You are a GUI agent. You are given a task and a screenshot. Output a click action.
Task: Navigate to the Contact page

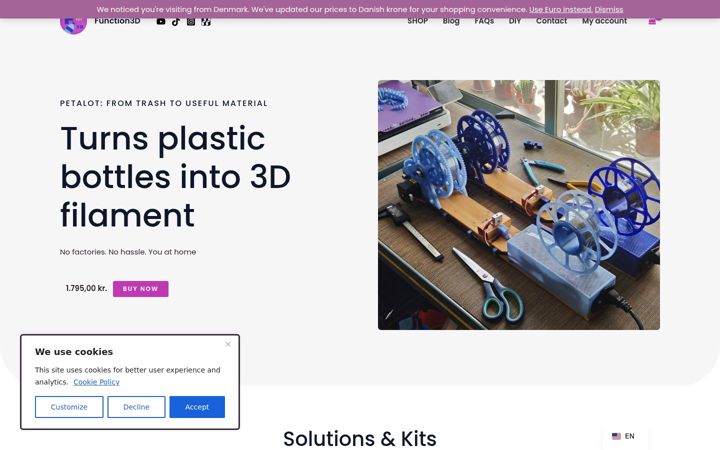coord(551,21)
